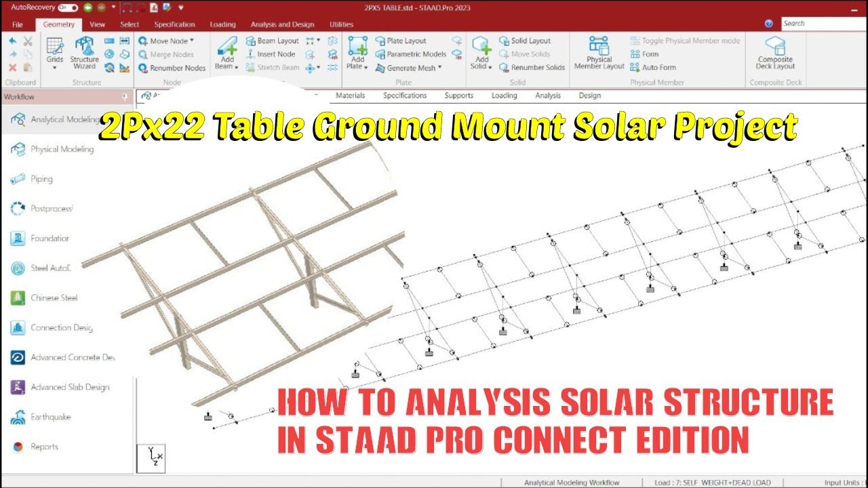This screenshot has height=488, width=868.
Task: Switch to the Specification ribbon tab
Action: tap(174, 24)
